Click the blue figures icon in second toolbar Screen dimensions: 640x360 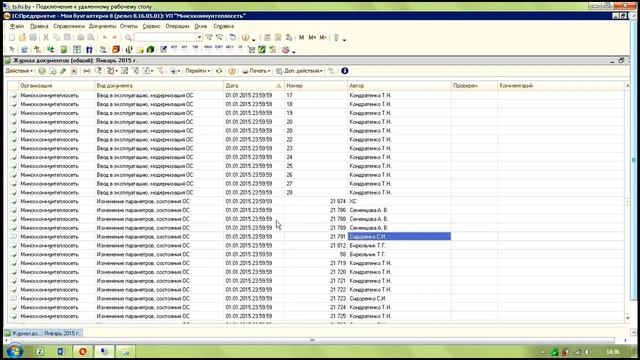(89, 50)
